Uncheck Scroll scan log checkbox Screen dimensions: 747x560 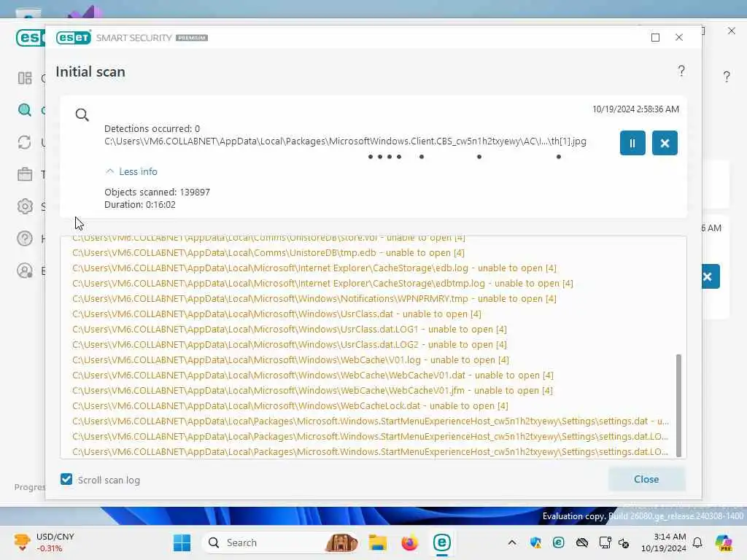point(66,479)
